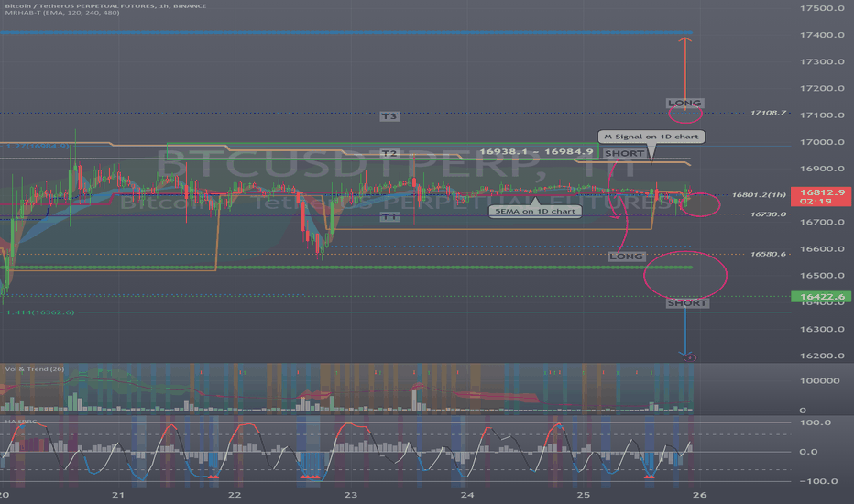Click the 02:19 candle countdown label
The image size is (854, 504).
816,201
